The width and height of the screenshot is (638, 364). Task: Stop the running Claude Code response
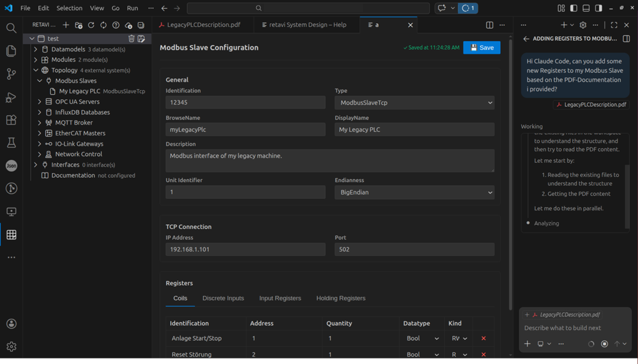click(x=604, y=344)
